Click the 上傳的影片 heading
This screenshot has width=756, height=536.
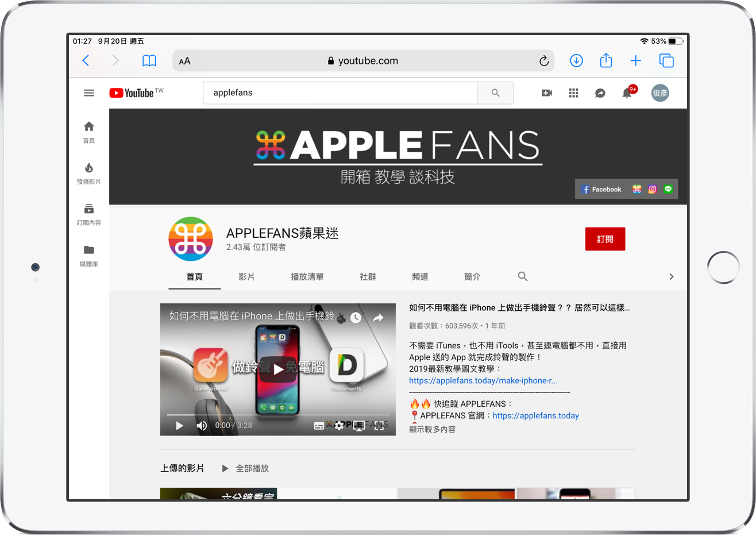(182, 468)
